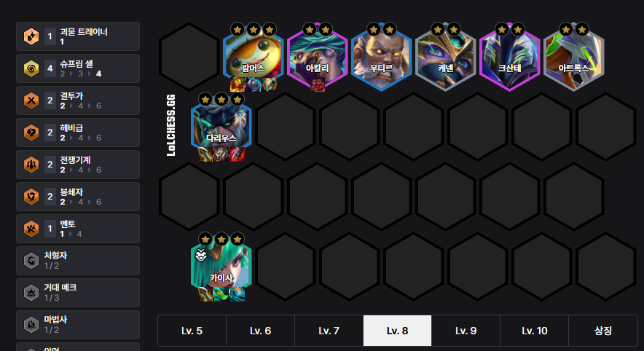The width and height of the screenshot is (644, 351).
Task: Click the 멘토 trait icon
Action: tap(31, 229)
